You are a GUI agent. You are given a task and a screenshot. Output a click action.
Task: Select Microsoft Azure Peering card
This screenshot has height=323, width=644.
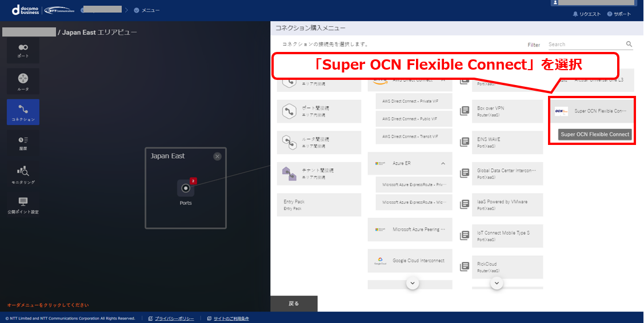[410, 229]
